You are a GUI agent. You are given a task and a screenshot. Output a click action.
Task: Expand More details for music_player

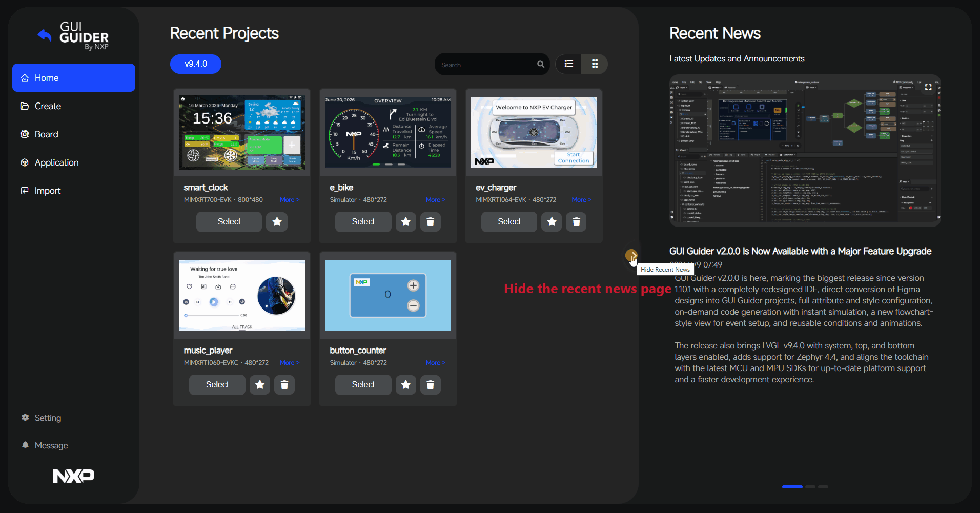pos(290,363)
